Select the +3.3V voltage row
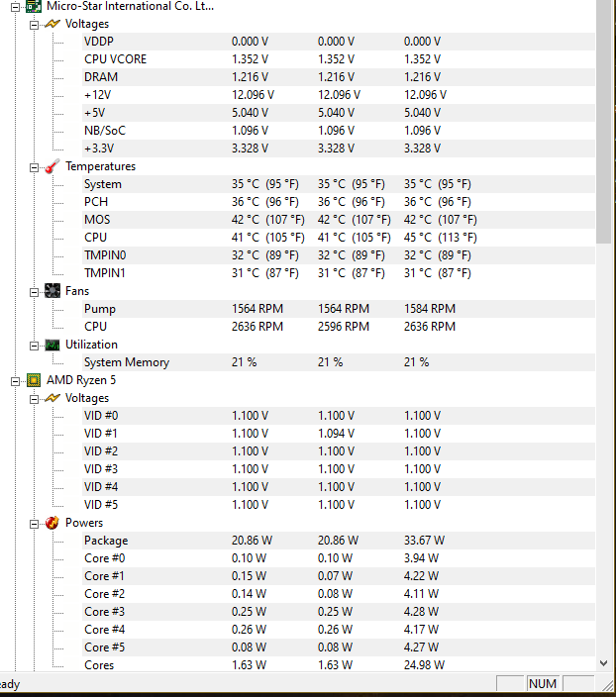616x697 pixels. [339, 149]
